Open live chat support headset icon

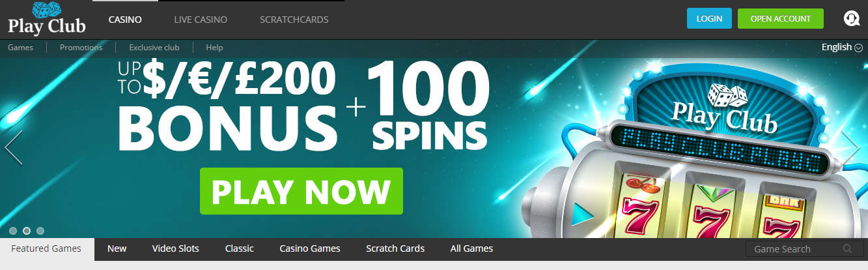pyautogui.click(x=851, y=18)
